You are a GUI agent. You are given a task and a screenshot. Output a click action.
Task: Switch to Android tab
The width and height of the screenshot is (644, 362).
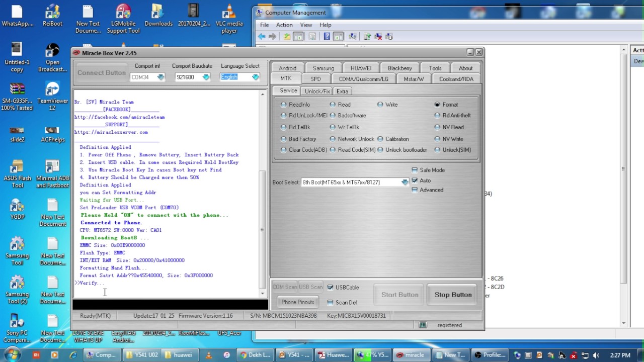coord(288,68)
